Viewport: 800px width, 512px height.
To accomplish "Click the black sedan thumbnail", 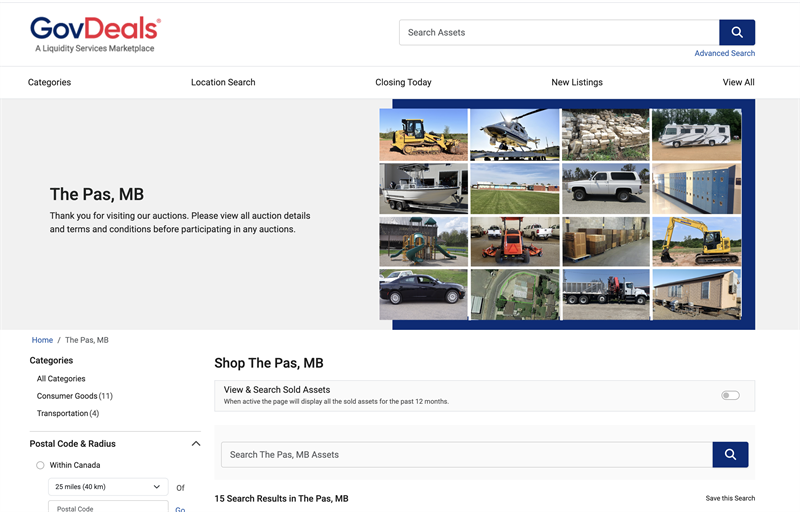I will tap(423, 295).
